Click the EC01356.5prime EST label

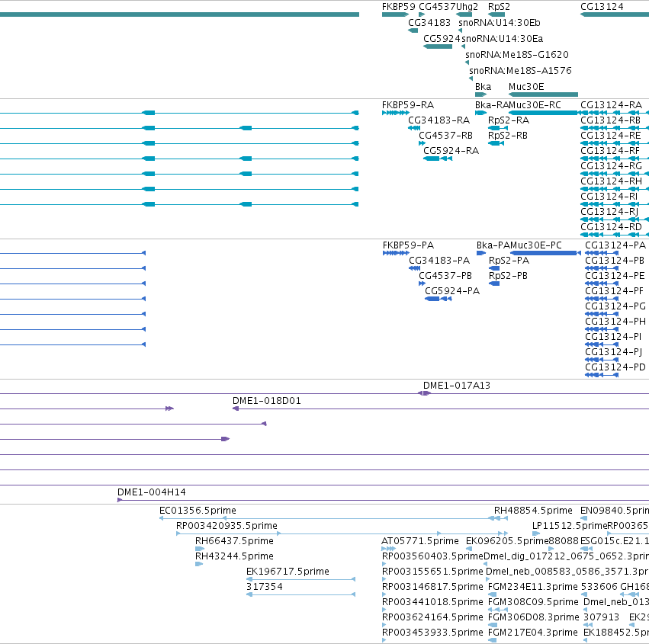(198, 511)
